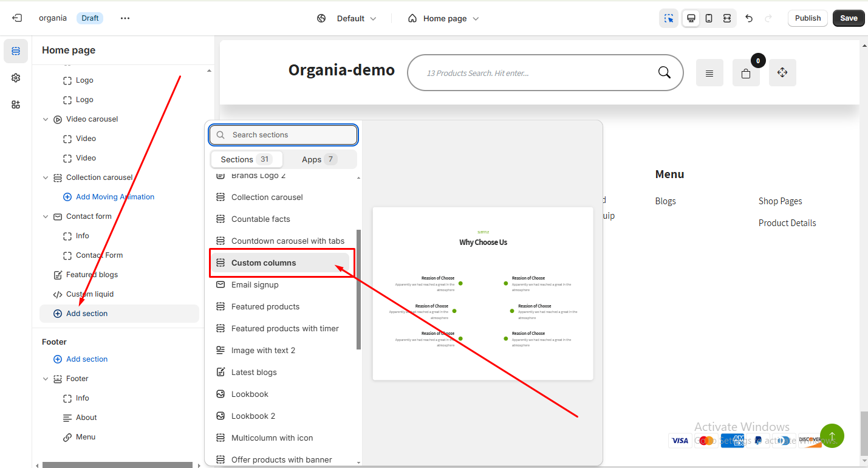Image resolution: width=868 pixels, height=468 pixels.
Task: Open the Shop Pages footer link
Action: coord(781,201)
